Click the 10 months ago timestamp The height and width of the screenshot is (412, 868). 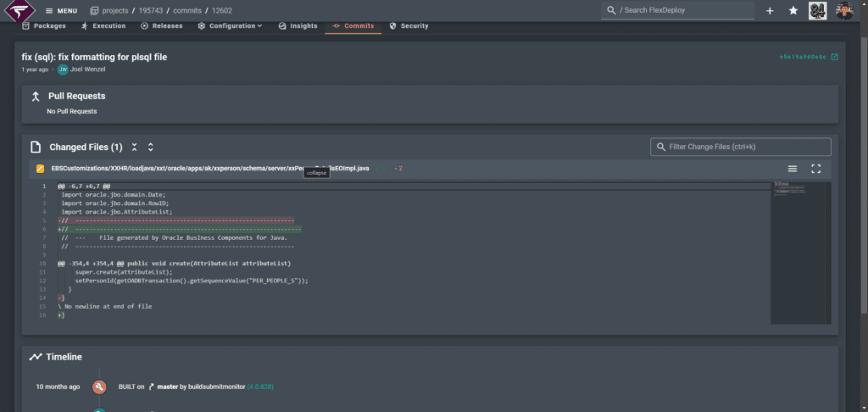click(x=58, y=387)
